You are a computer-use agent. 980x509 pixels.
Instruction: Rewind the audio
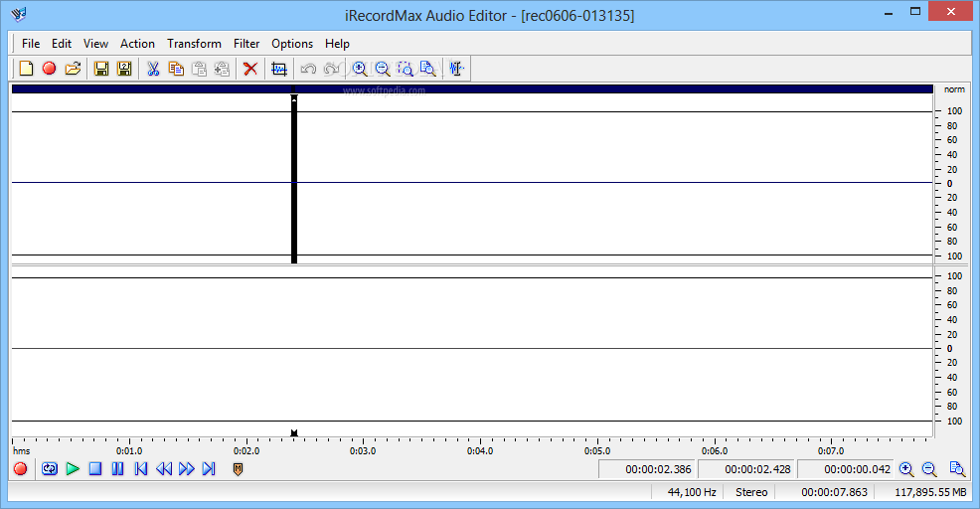(x=164, y=468)
